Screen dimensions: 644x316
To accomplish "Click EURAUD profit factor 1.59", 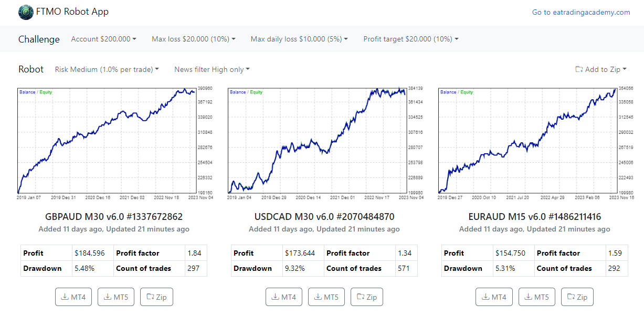I will [615, 253].
